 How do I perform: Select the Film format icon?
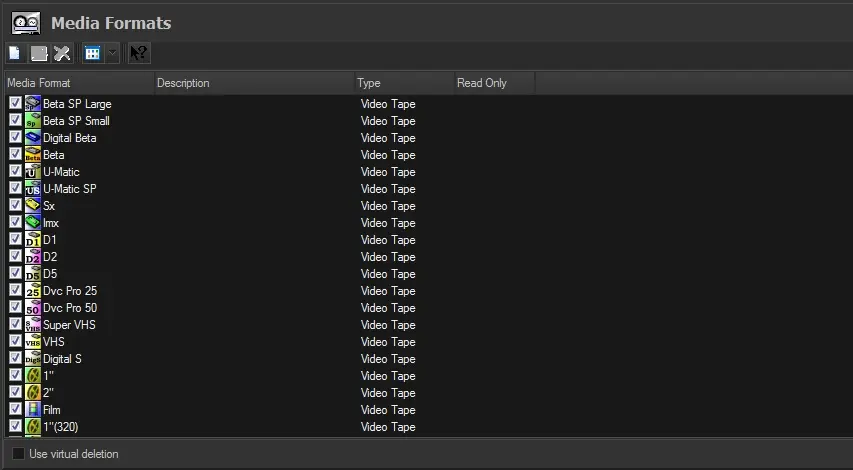point(33,410)
